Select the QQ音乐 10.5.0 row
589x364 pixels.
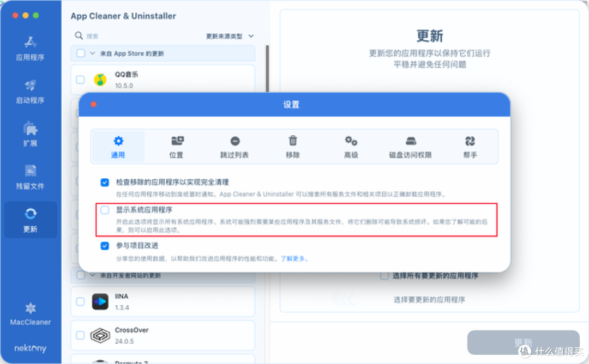point(163,80)
